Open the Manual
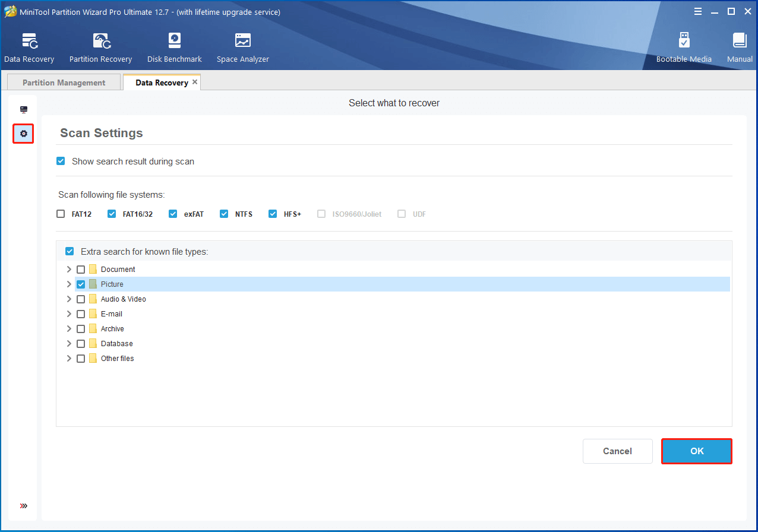 point(740,48)
